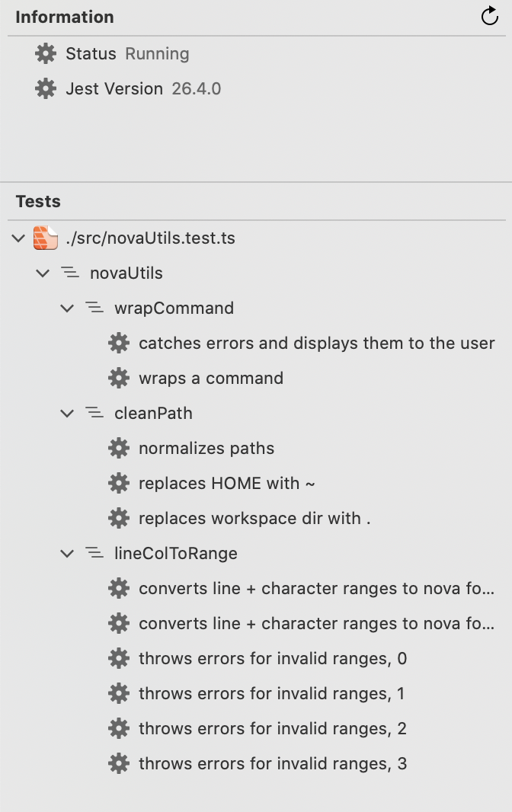Collapse the ./src/novaUtils.test.ts file node

(x=18, y=238)
